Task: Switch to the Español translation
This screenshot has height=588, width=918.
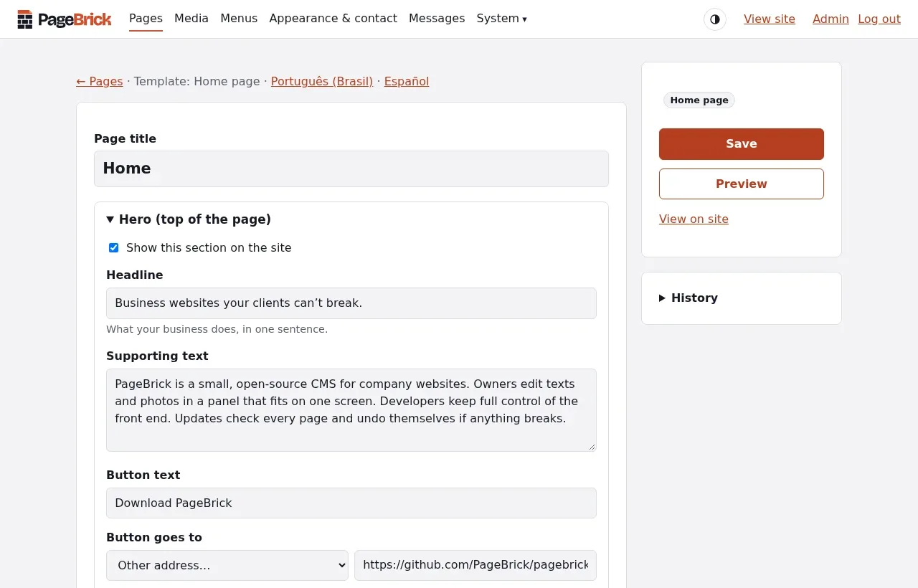Action: click(x=407, y=82)
